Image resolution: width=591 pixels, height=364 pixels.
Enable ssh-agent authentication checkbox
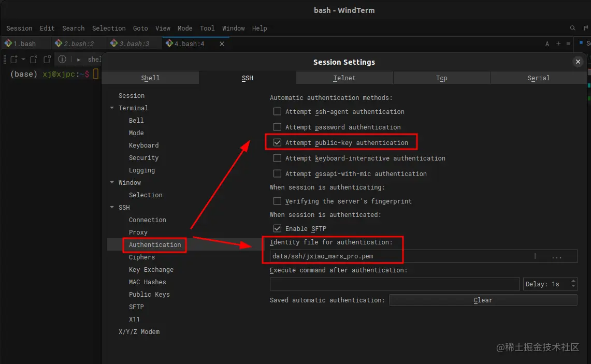click(277, 111)
